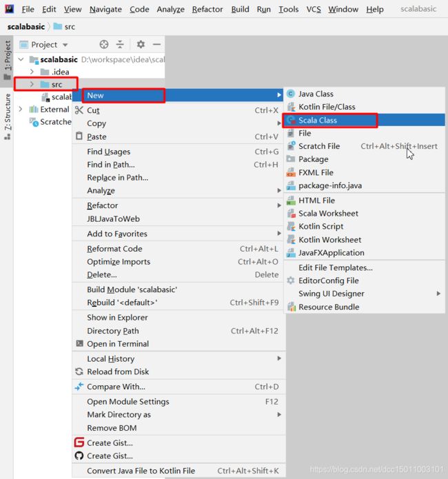Click the Kotlin Script icon
This screenshot has width=448, height=479.
click(292, 226)
